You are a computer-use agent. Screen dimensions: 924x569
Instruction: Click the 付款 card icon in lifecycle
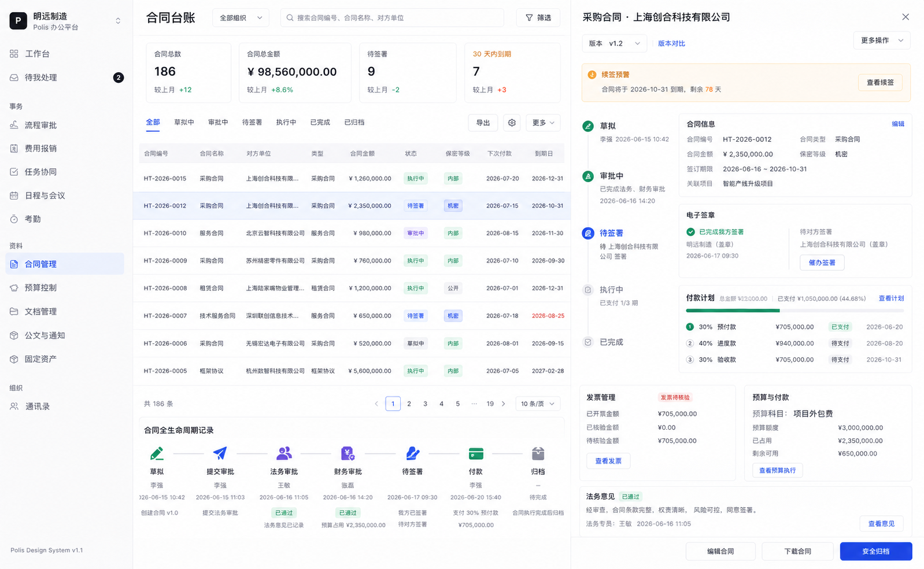[x=476, y=453]
